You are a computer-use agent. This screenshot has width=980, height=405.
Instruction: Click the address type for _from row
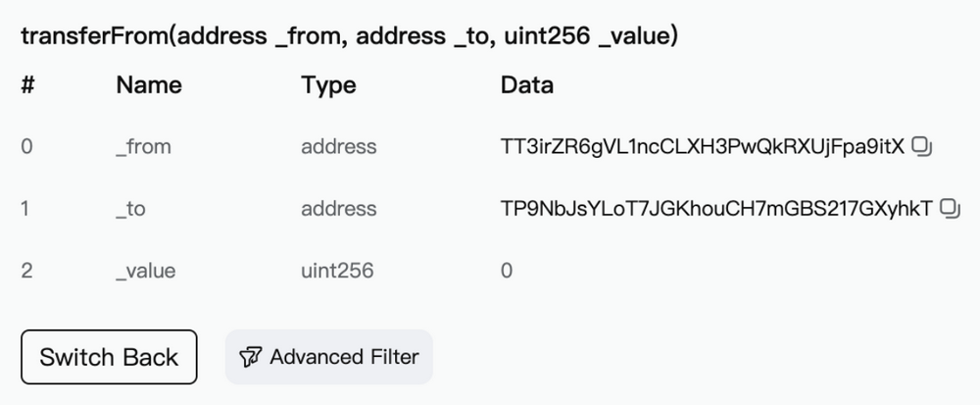point(338,147)
